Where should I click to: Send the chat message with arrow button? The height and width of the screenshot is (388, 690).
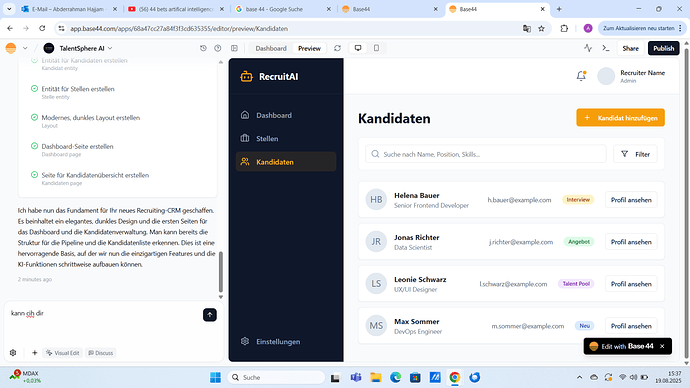210,315
